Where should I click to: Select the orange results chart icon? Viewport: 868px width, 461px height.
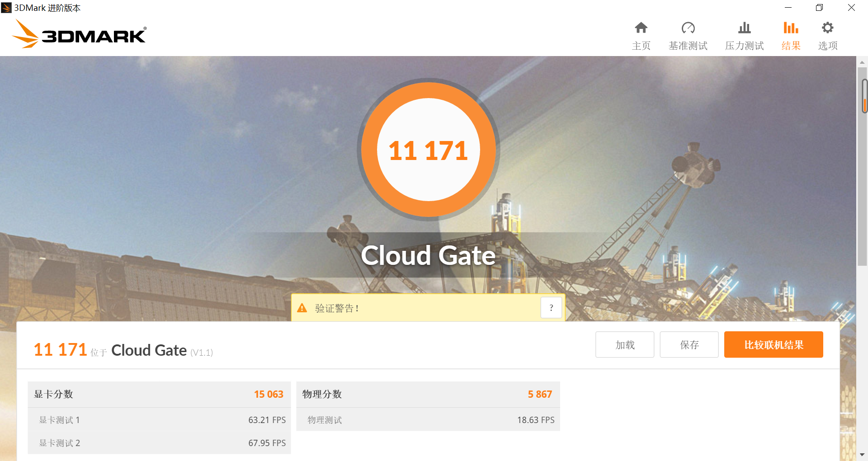coord(791,28)
